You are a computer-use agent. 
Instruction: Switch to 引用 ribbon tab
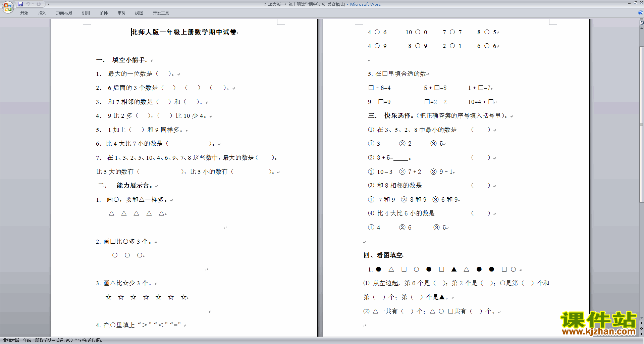[86, 13]
